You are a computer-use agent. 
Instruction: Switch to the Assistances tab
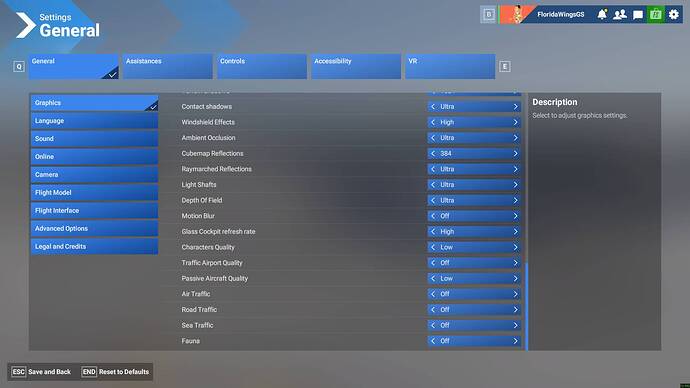point(168,66)
